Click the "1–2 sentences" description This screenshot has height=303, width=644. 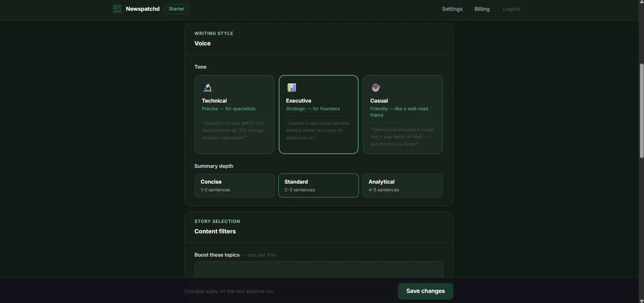tap(215, 190)
